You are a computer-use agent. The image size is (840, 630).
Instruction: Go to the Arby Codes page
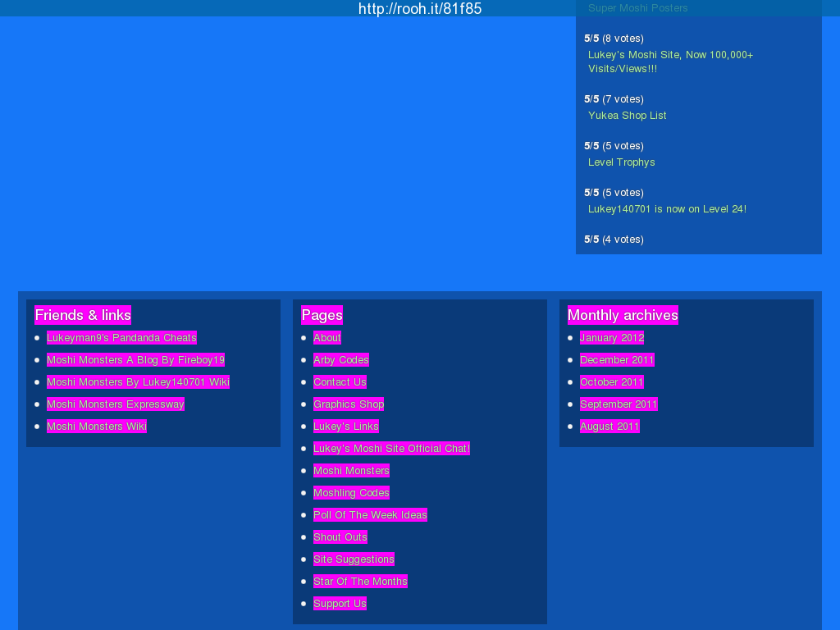tap(340, 360)
